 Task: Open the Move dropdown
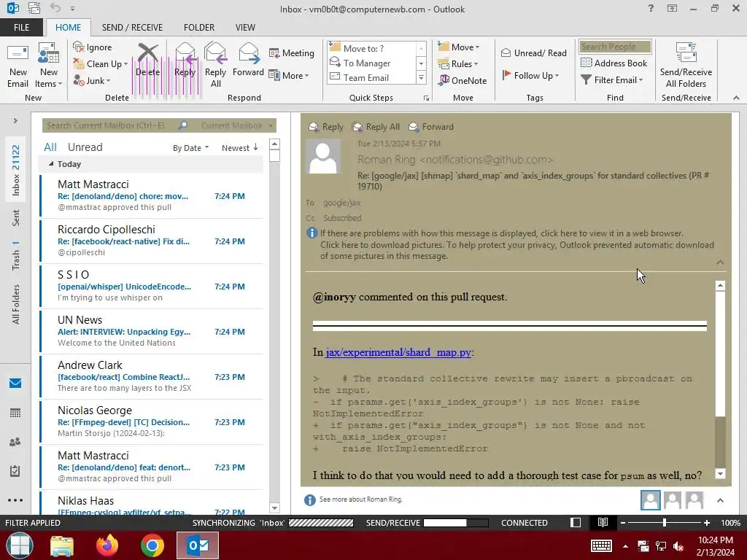coord(458,47)
